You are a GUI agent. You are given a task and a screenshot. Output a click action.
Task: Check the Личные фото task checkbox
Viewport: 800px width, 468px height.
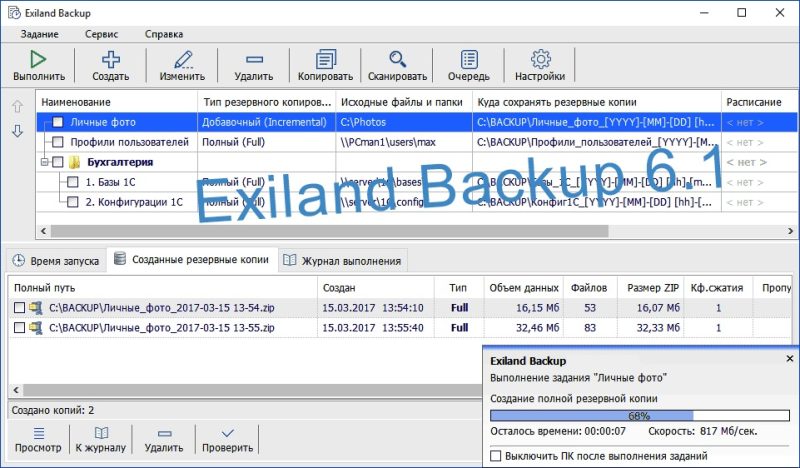[58, 122]
